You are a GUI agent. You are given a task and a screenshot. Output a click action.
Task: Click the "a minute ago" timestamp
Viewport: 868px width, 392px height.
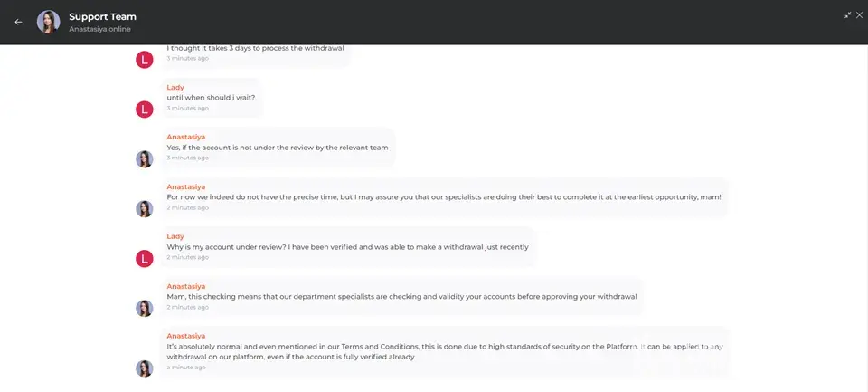pos(186,368)
